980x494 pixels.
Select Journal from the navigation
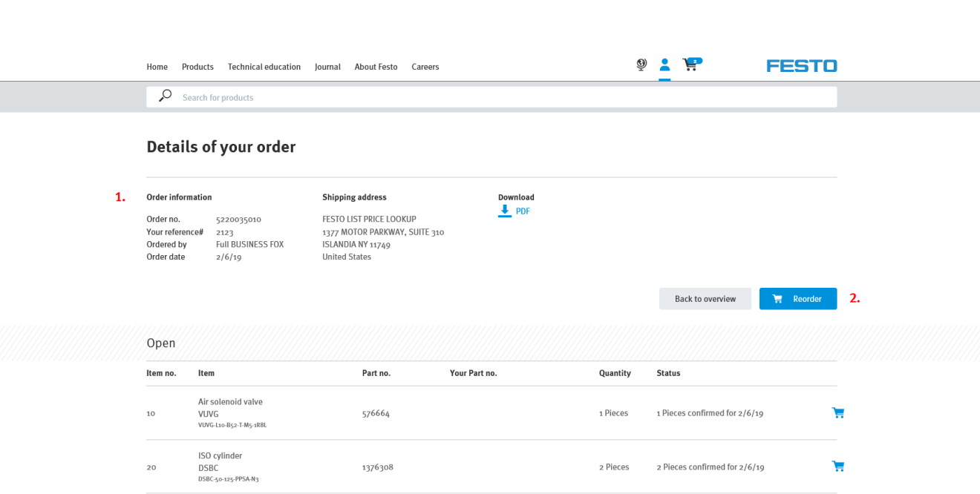[327, 67]
